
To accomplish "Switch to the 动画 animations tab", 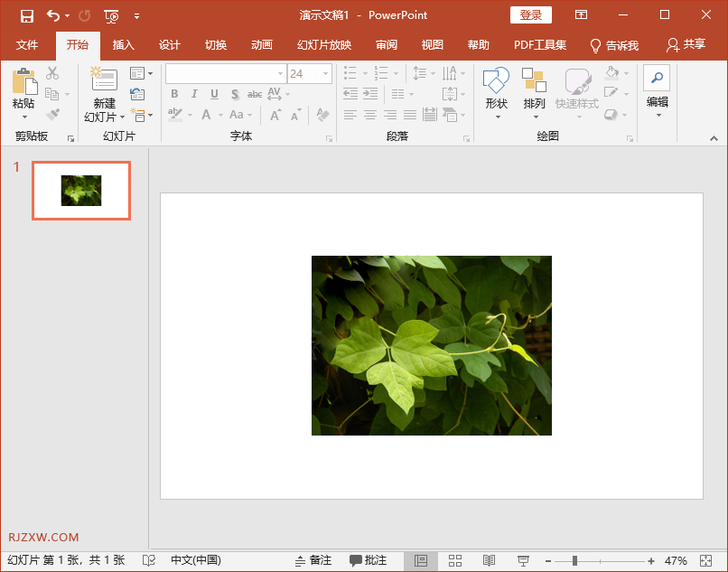I will [262, 45].
